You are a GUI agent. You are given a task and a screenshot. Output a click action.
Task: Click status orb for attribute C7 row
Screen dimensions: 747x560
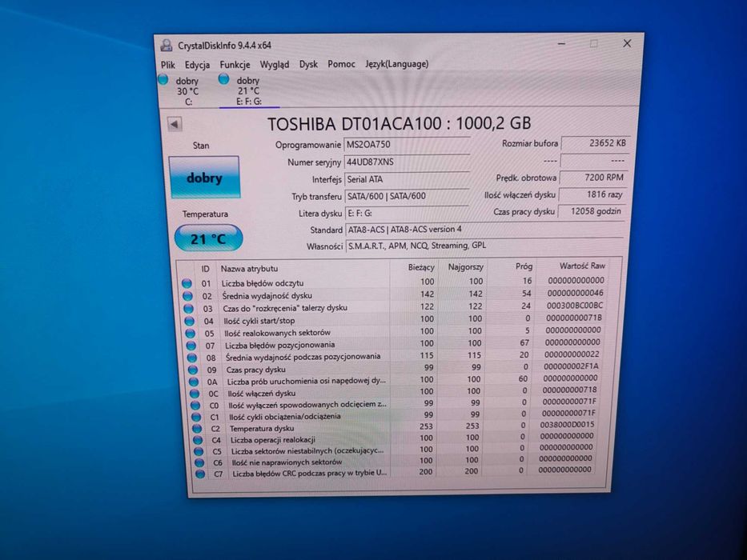[x=200, y=474]
